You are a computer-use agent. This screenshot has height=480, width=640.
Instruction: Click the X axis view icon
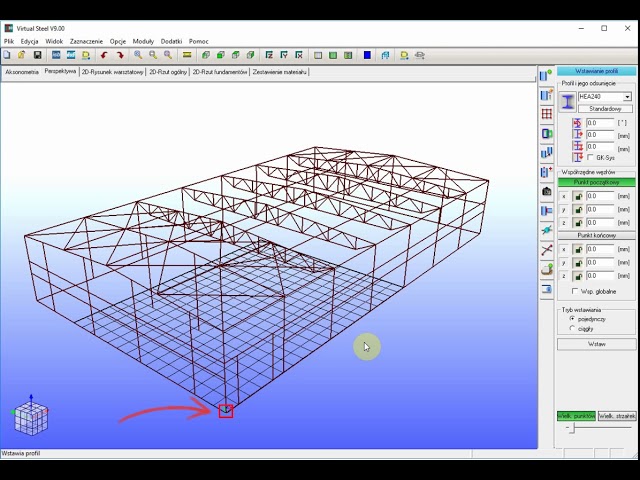click(x=299, y=55)
